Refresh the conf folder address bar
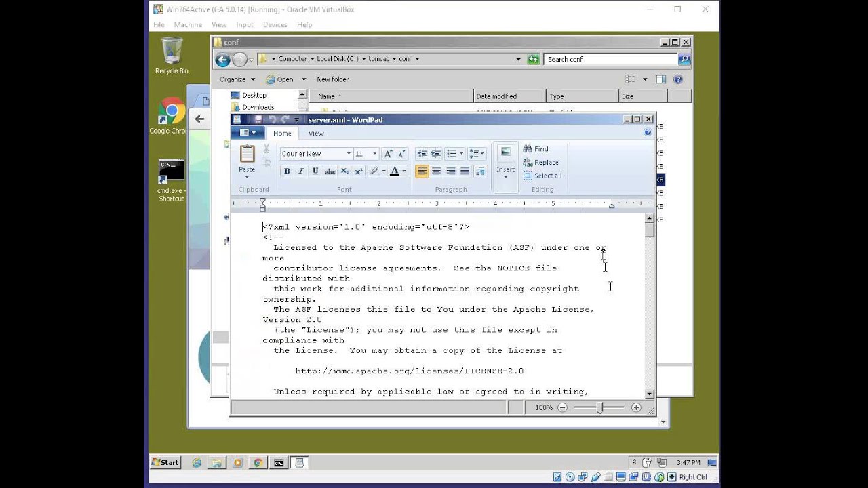The width and height of the screenshot is (868, 488). point(533,59)
